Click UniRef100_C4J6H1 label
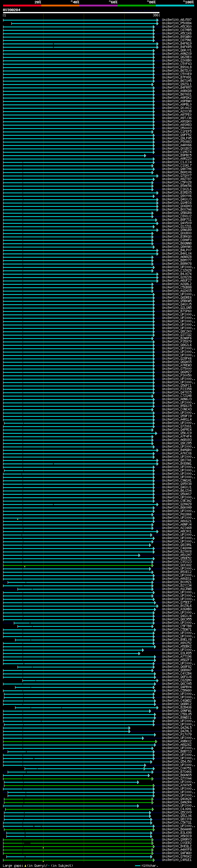 (177, 809)
